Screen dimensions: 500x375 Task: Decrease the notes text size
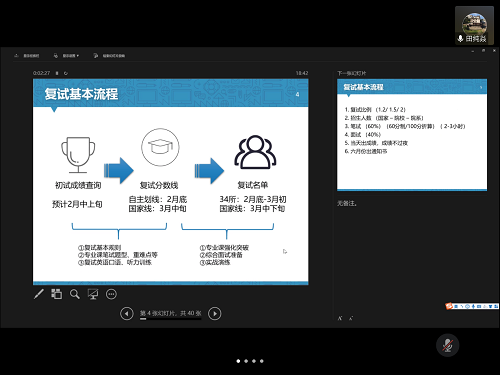pyautogui.click(x=351, y=318)
